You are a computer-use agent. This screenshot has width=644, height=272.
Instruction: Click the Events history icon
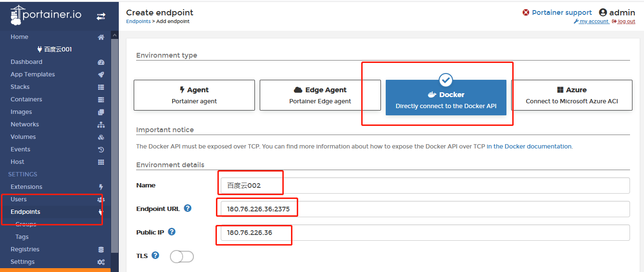click(101, 149)
